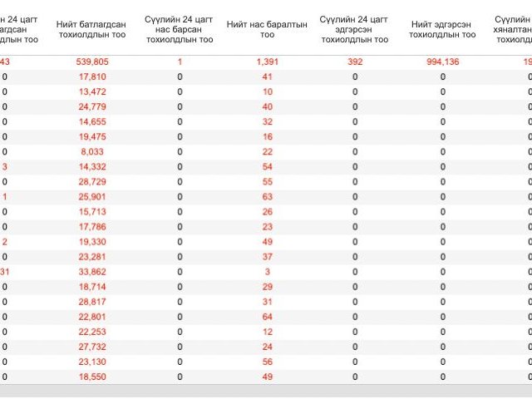This screenshot has height=399, width=532.
Task: Click the 'Нийт нас баралтын тоо' column header
Action: [267, 30]
